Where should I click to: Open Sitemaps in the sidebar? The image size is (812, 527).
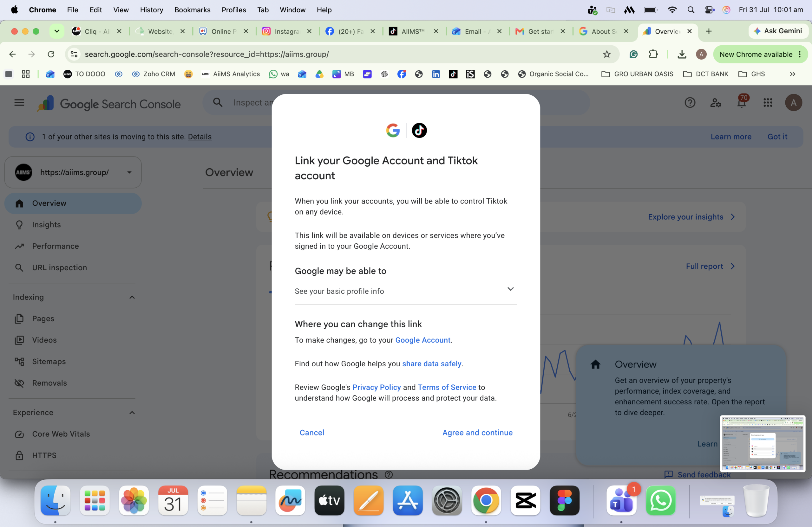click(x=73, y=361)
